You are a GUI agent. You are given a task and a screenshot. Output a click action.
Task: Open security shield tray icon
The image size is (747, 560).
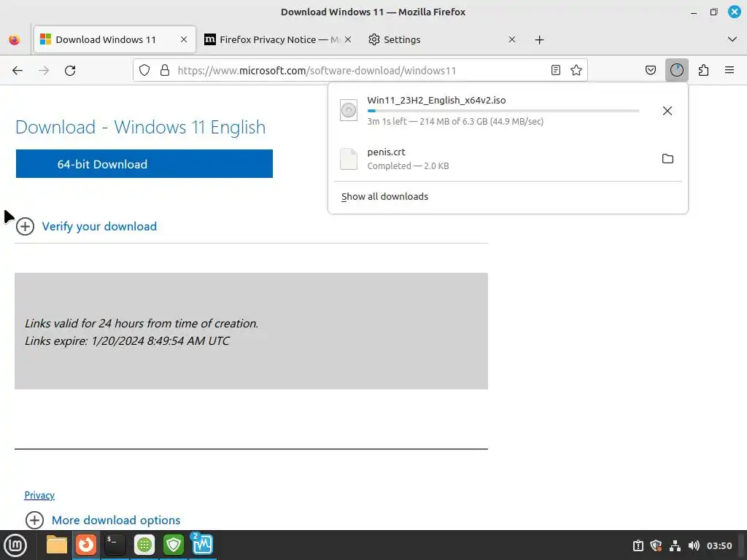coord(656,545)
